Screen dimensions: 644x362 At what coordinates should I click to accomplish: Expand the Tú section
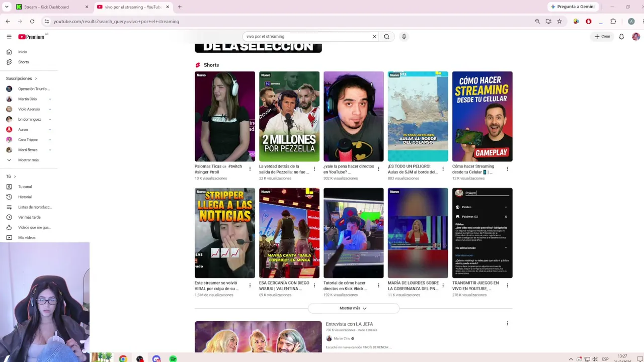point(11,176)
